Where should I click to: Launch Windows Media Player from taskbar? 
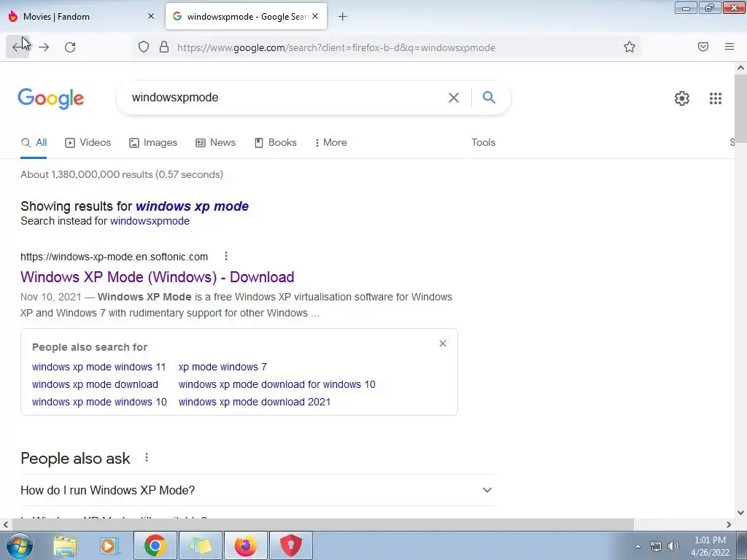pos(109,545)
